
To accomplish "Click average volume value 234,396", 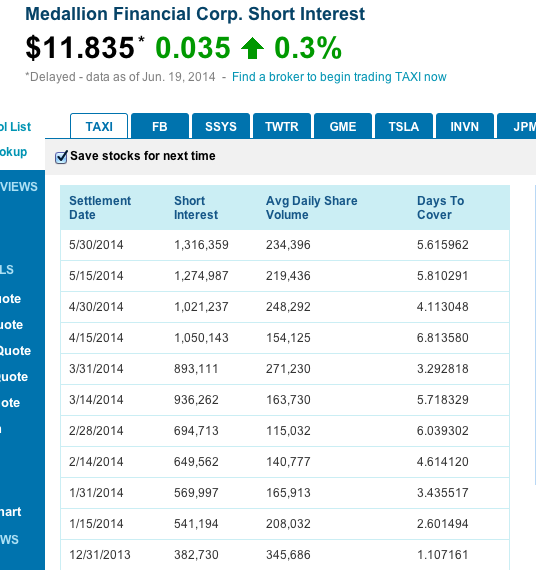I will tap(288, 245).
